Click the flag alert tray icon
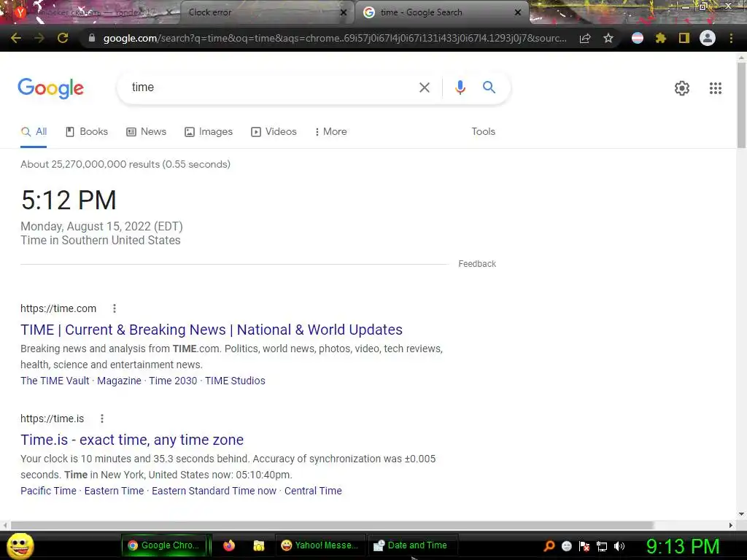Screen dimensions: 747x560 pos(584,546)
